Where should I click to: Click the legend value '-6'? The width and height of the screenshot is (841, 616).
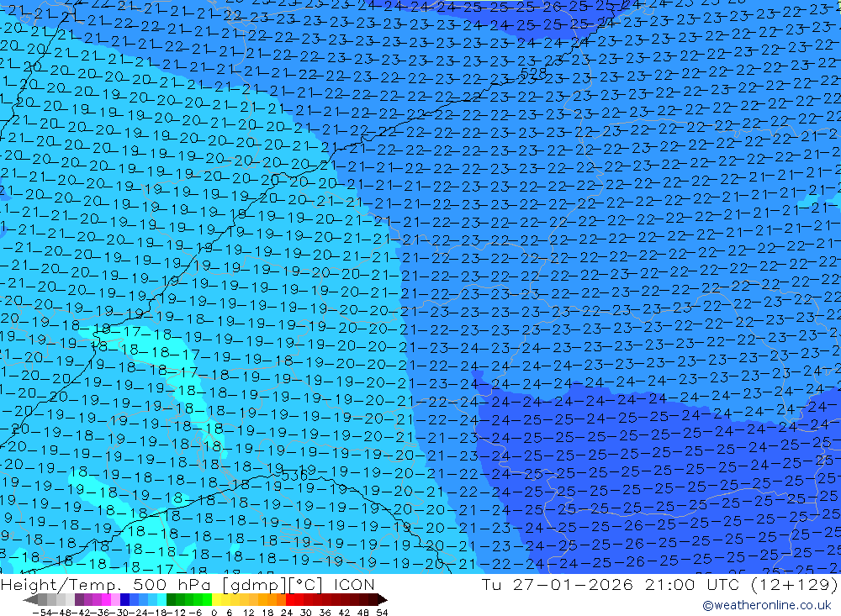tap(195, 613)
